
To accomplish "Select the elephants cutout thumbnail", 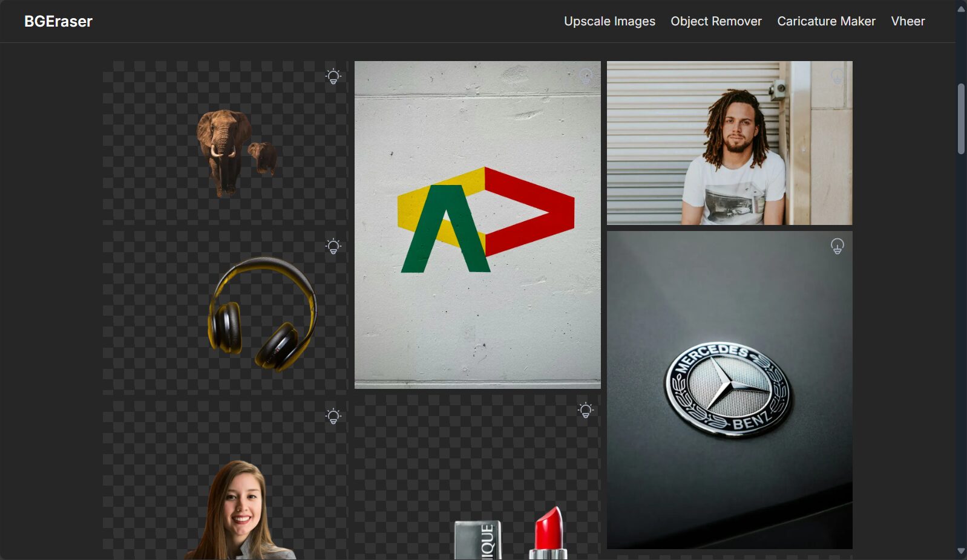I will [225, 143].
